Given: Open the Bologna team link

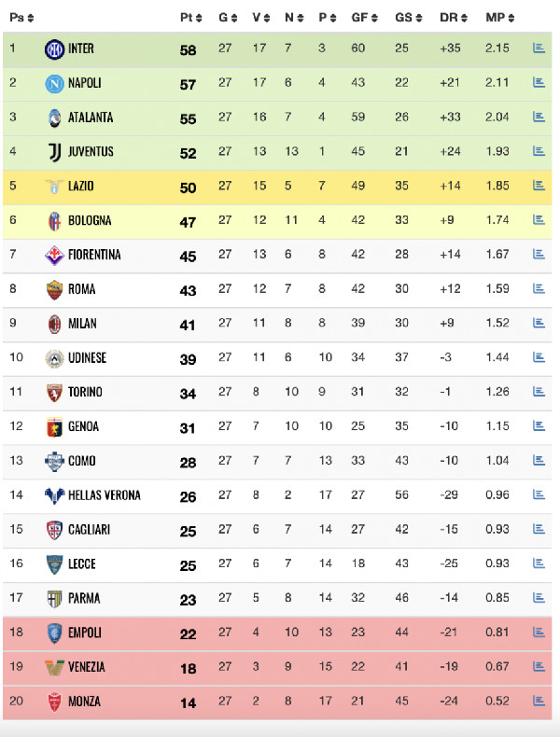Looking at the screenshot, I should point(90,221).
